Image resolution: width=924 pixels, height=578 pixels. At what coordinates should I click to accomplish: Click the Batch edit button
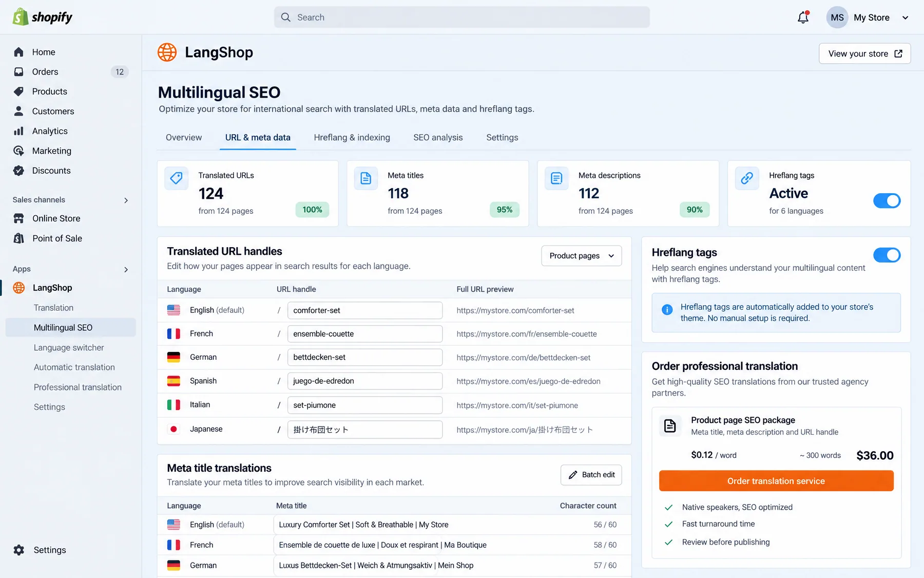point(591,475)
